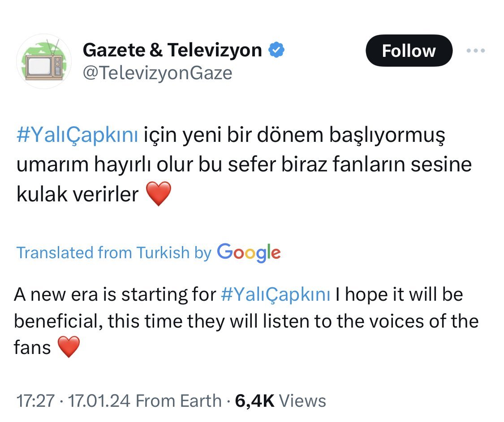Viewport: 504px width, 422px height.
Task: Open the three-dot more options menu
Action: 476,51
